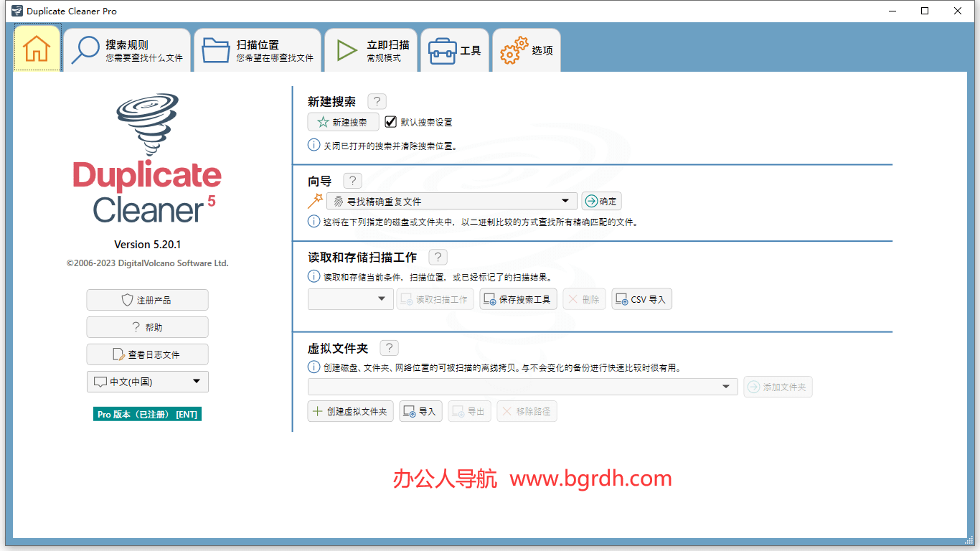The height and width of the screenshot is (551, 980).
Task: Expand the 中文(中国) language selector
Action: [197, 381]
